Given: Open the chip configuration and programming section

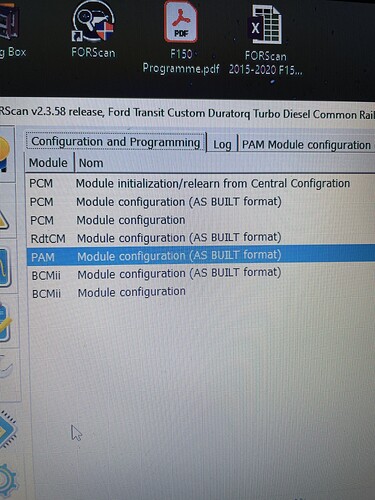Looking at the screenshot, I should [7, 430].
